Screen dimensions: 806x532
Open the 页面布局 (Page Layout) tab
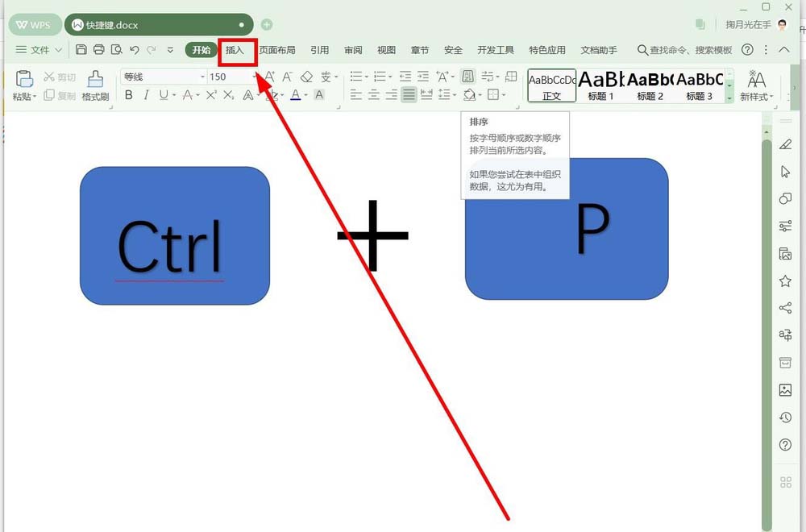(276, 50)
